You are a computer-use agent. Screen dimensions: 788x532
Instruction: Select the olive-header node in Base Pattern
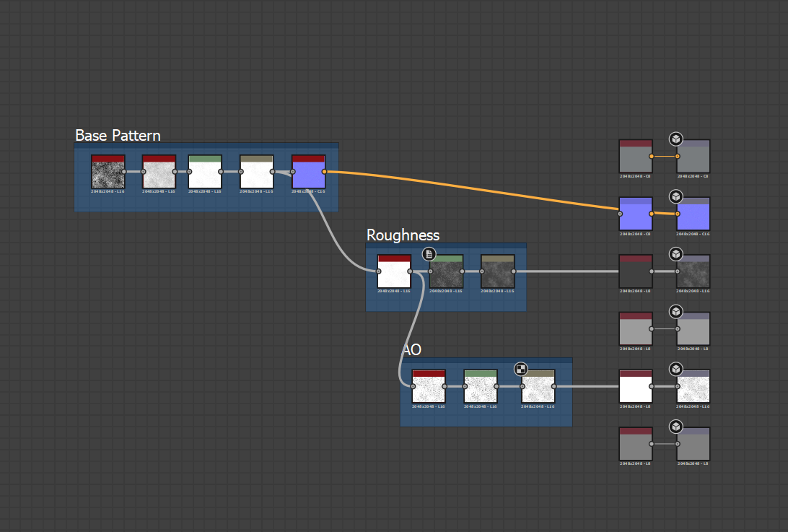257,172
